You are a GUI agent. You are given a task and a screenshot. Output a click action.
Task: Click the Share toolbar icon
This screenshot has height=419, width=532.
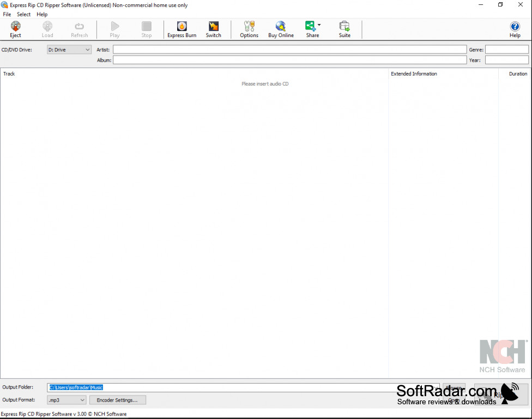tap(311, 29)
